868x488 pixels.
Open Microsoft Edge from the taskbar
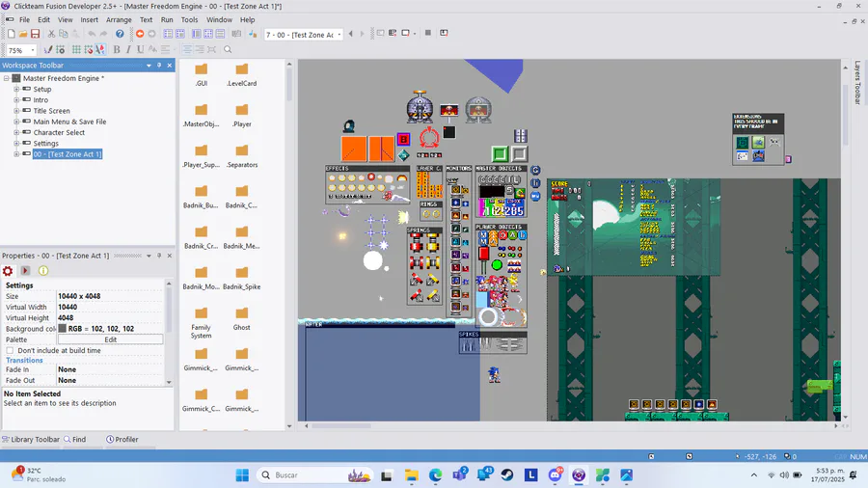pyautogui.click(x=435, y=475)
